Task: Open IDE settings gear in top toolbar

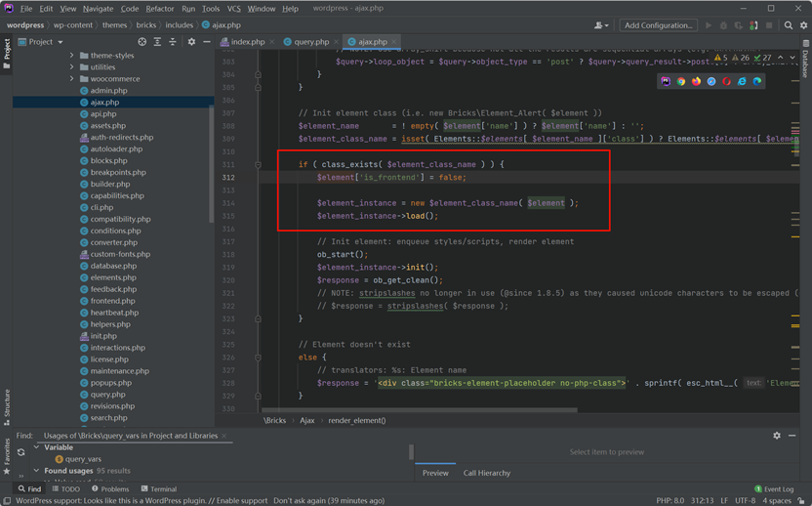Action: tap(804, 24)
